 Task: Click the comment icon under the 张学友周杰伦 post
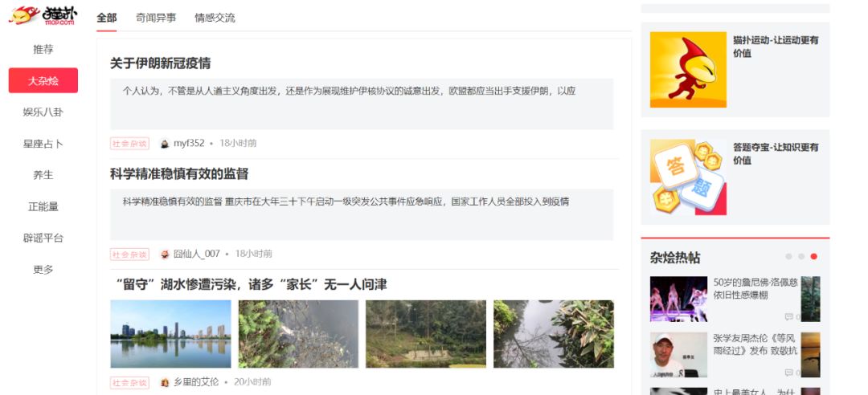(789, 373)
